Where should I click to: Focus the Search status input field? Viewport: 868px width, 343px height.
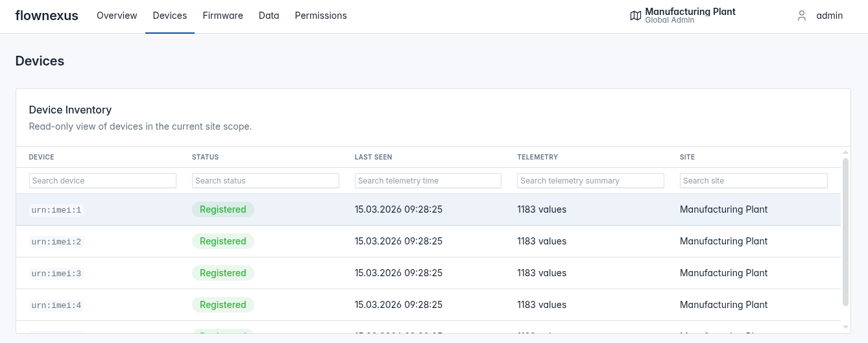265,181
